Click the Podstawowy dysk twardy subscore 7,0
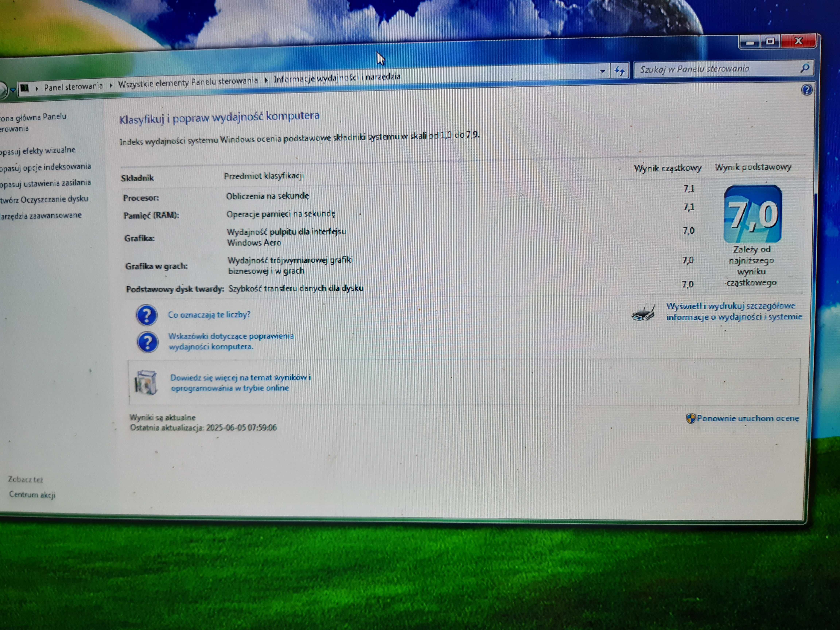 coord(687,284)
